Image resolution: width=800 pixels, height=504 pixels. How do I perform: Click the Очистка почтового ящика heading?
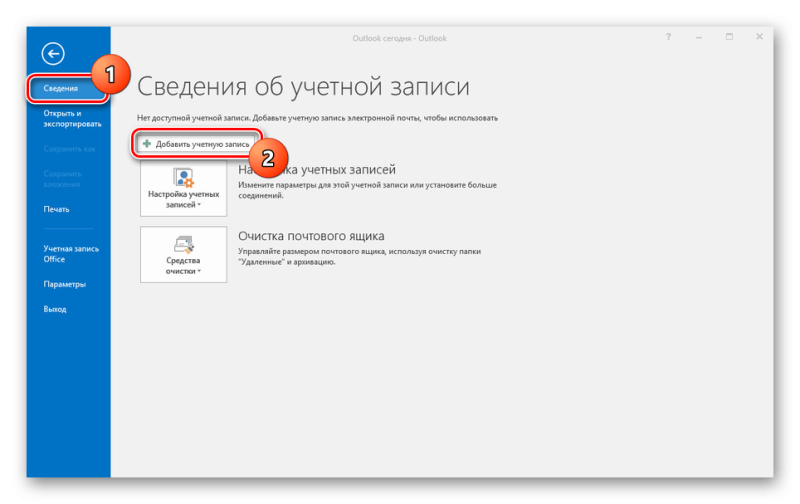(311, 236)
